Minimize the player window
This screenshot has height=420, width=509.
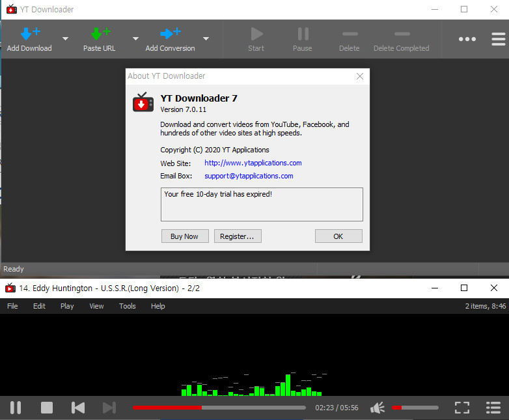pos(435,288)
